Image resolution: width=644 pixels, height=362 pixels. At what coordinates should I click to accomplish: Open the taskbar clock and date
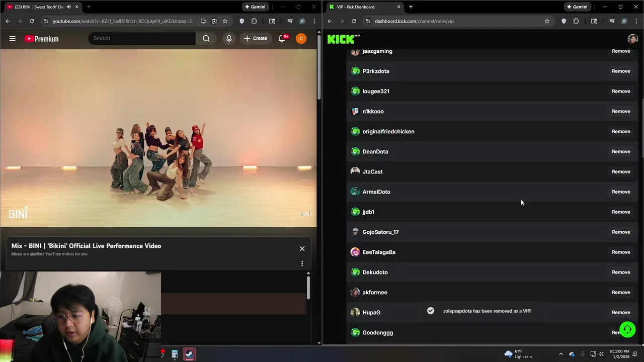pyautogui.click(x=619, y=354)
